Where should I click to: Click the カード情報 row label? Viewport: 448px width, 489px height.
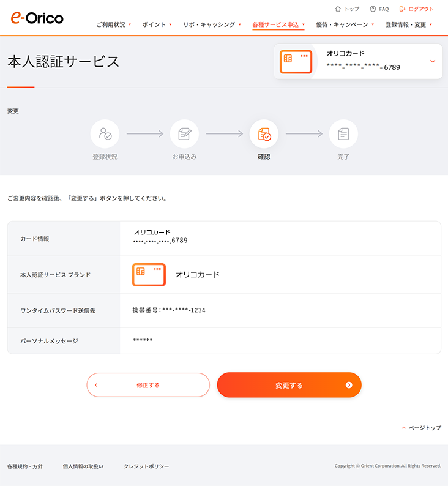click(x=35, y=239)
